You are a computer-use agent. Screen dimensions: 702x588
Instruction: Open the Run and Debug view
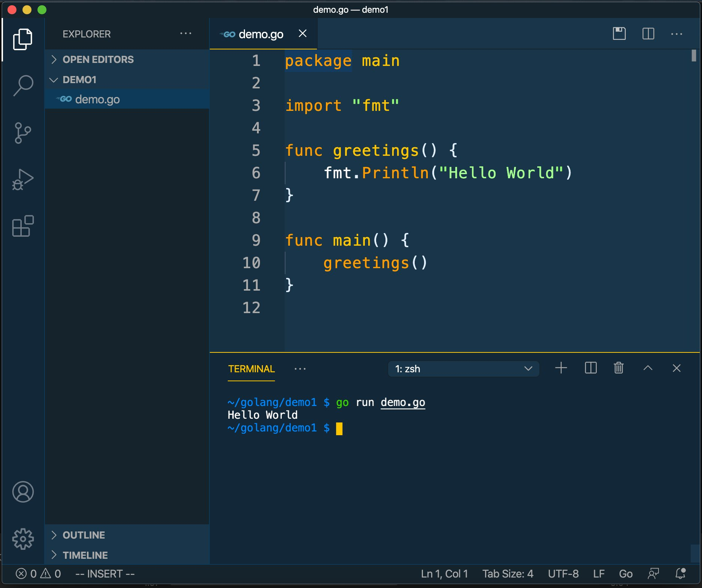point(23,179)
